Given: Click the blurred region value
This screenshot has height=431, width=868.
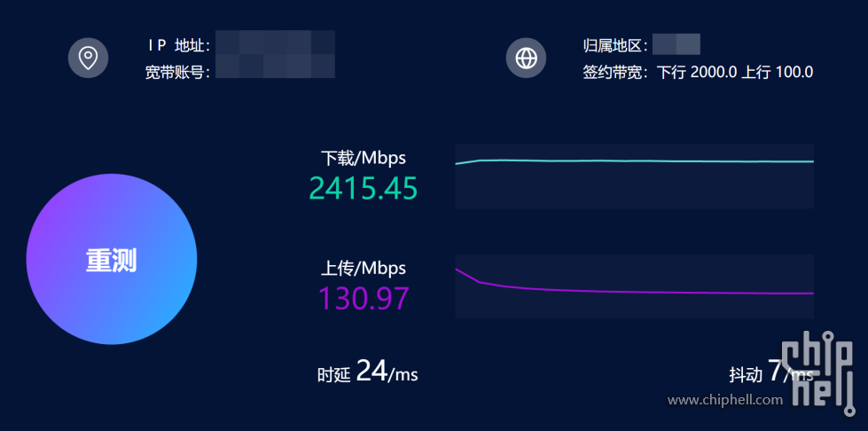Looking at the screenshot, I should (x=676, y=44).
